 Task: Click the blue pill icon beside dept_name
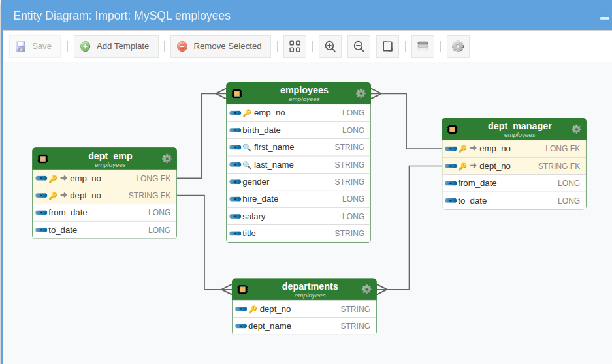click(x=241, y=326)
